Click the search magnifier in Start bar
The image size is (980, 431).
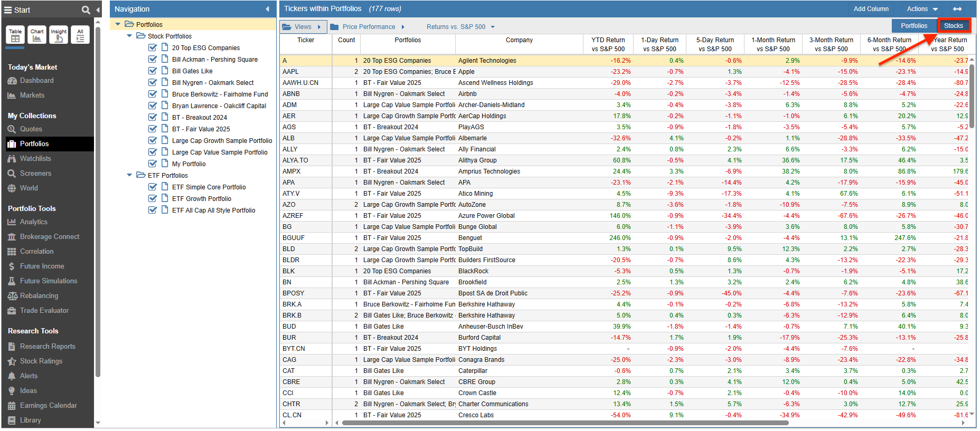pos(86,10)
